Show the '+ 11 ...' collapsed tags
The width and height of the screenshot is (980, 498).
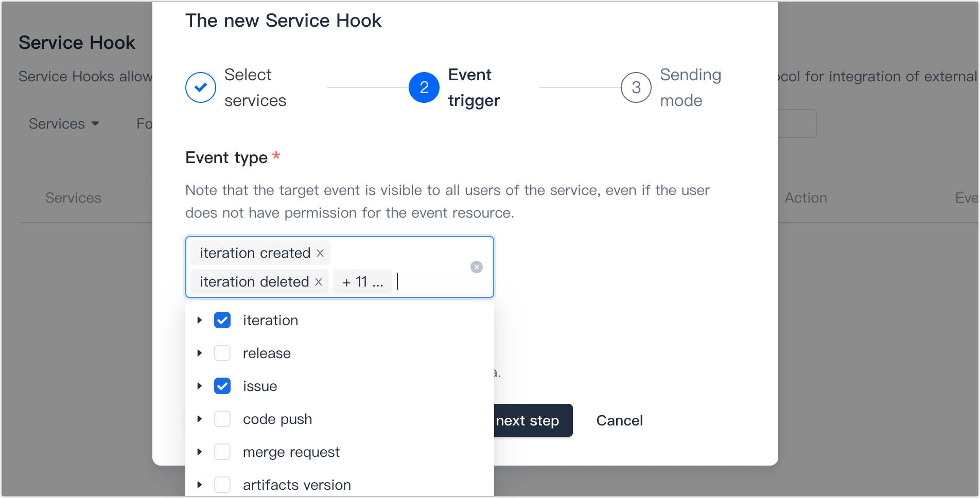pos(362,282)
